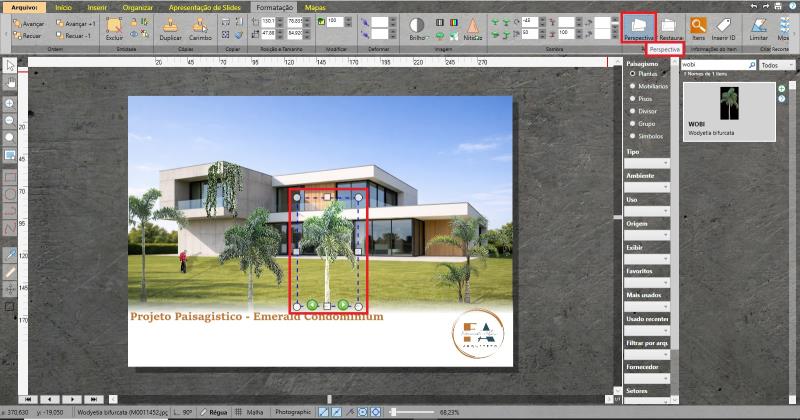Click the Restaurar icon
Viewport: 800px width, 420px height.
tap(671, 27)
